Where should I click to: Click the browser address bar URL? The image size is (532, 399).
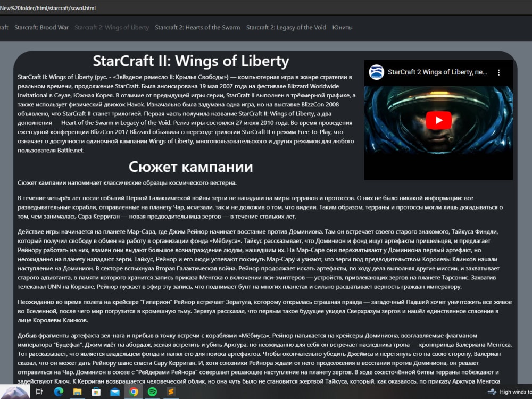[x=48, y=8]
